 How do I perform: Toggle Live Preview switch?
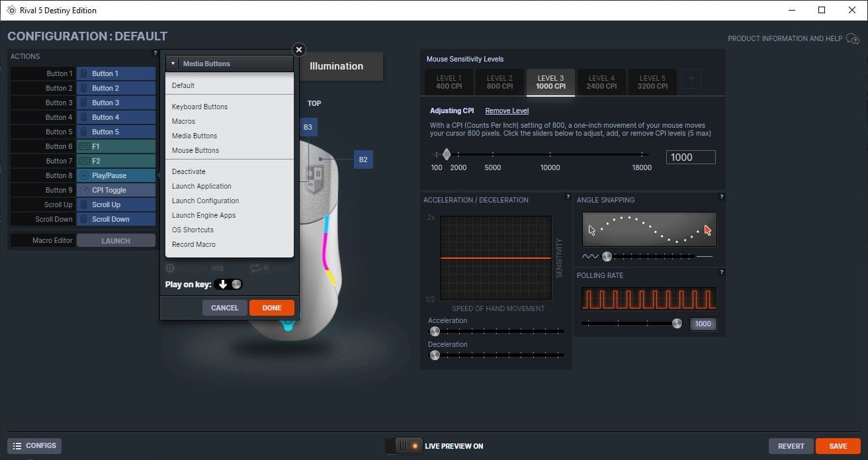click(404, 446)
